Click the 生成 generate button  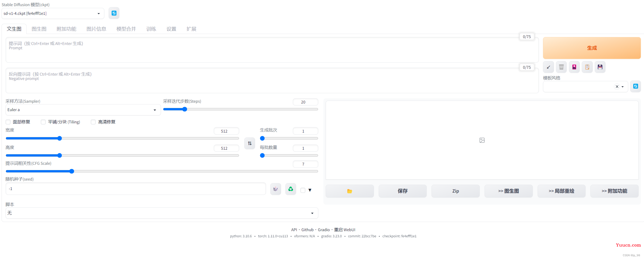[592, 48]
